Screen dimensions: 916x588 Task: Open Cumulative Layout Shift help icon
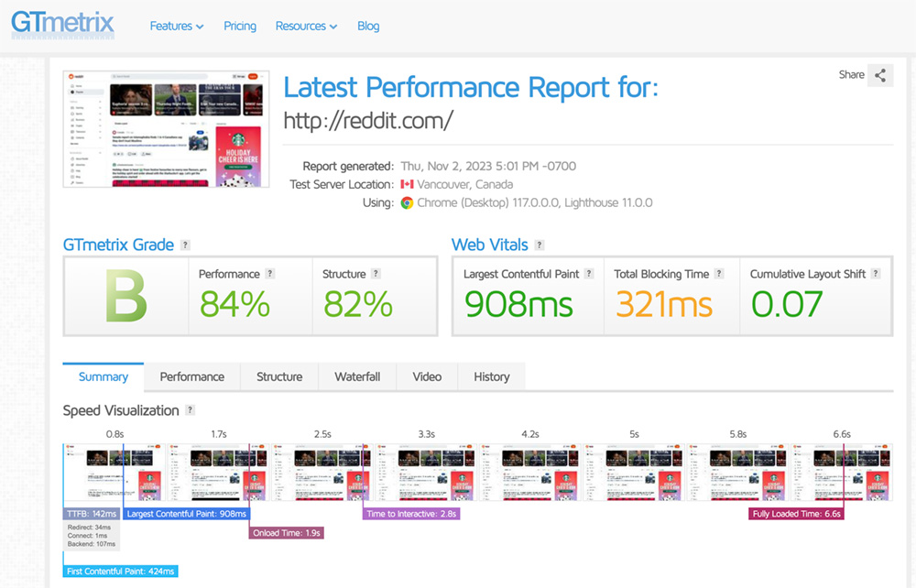point(875,273)
